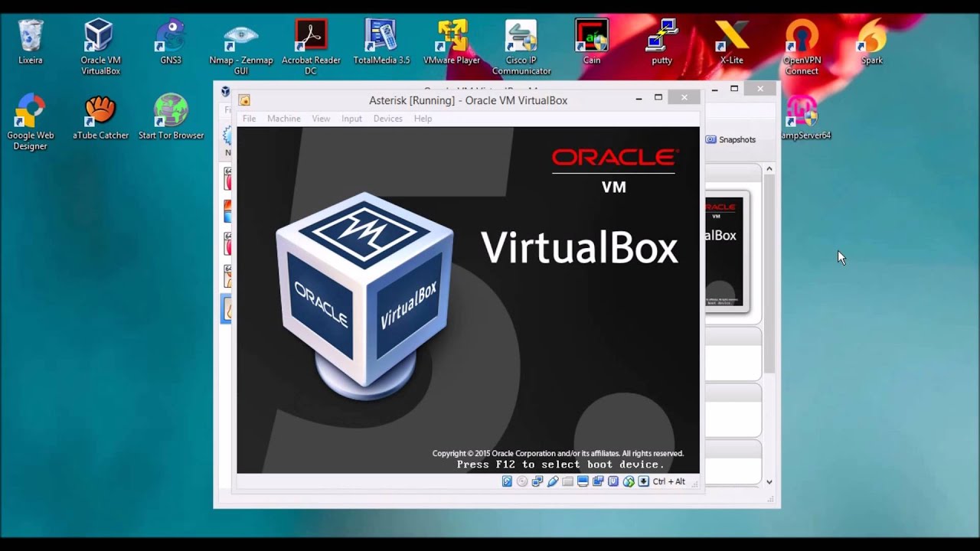Viewport: 980px width, 551px height.
Task: Select the Lixeira recycle bin icon
Action: coord(31,42)
